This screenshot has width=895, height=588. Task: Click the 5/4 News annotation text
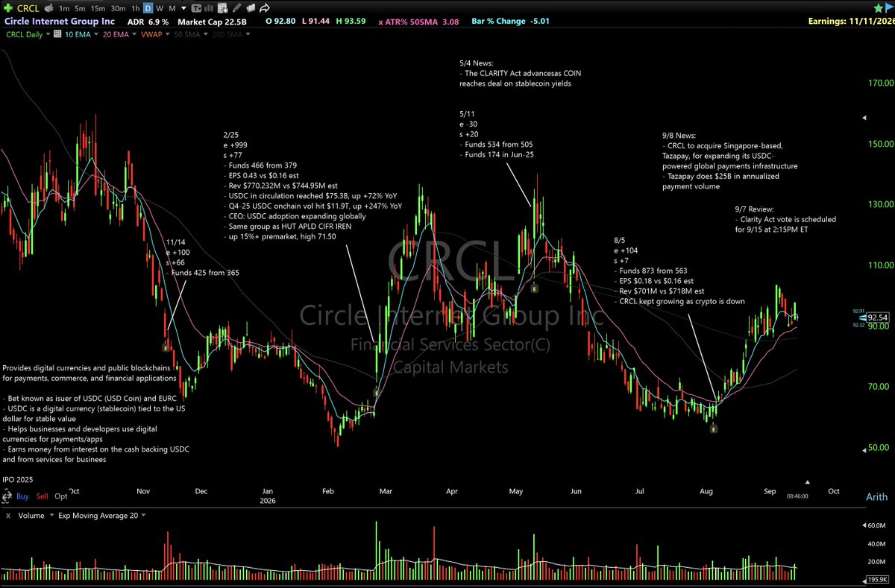(x=520, y=73)
